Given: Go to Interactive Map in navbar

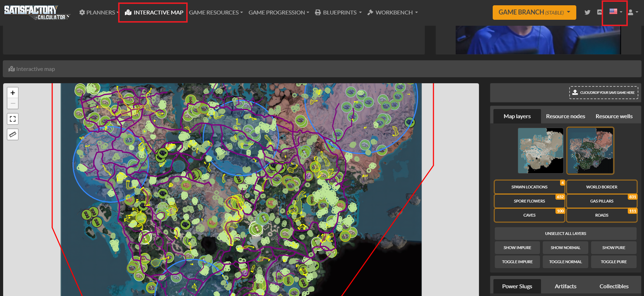Looking at the screenshot, I should click(x=154, y=12).
